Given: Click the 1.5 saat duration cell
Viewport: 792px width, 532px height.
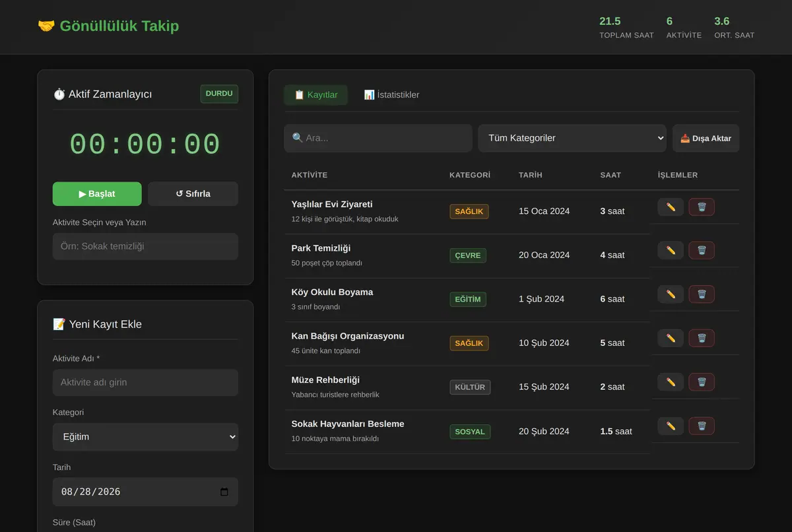Looking at the screenshot, I should tap(616, 432).
